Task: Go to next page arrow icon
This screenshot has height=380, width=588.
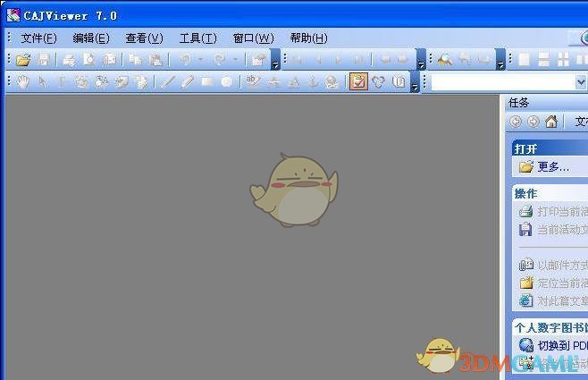Action: [339, 60]
